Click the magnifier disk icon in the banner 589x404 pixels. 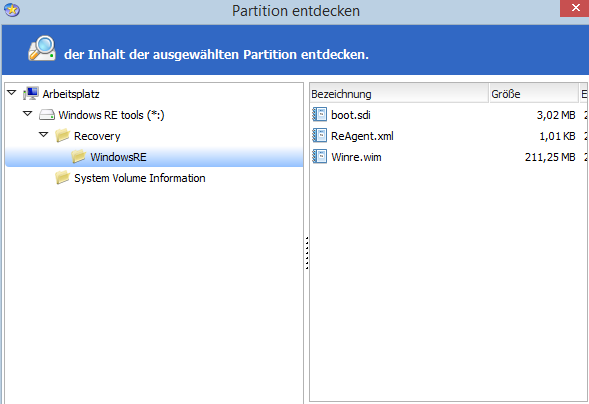pos(42,48)
